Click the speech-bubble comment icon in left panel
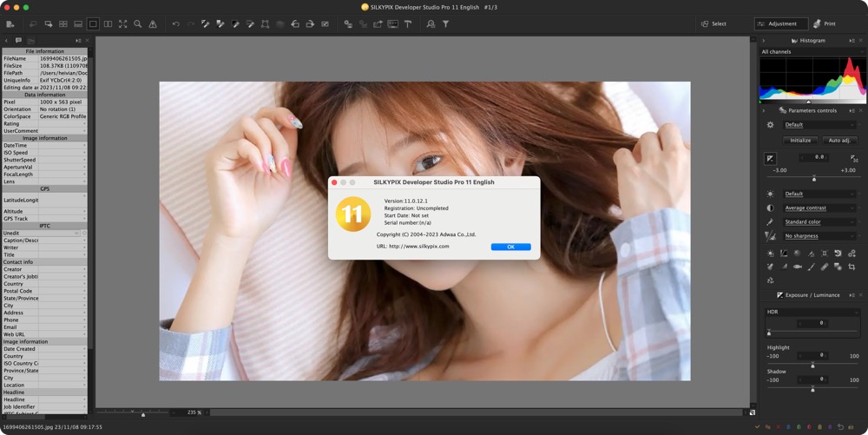The image size is (868, 435). coord(18,41)
